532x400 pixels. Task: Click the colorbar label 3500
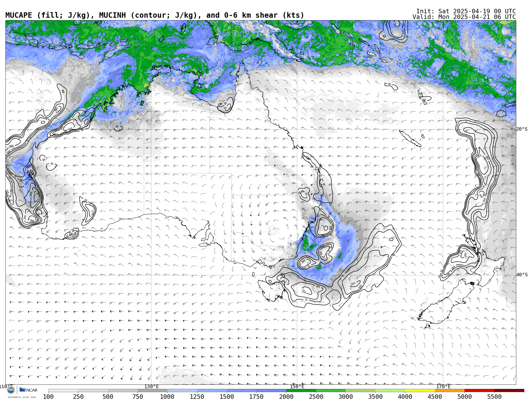[375, 397]
